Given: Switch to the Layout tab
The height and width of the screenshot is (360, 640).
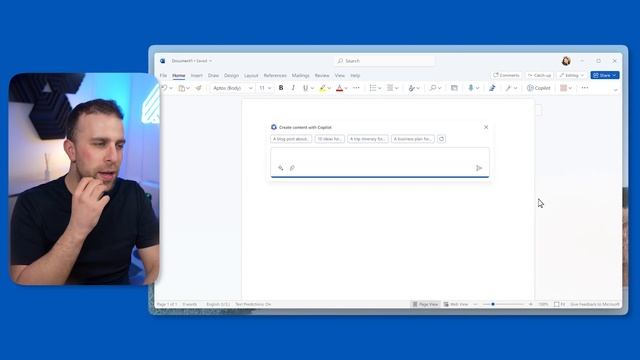Looking at the screenshot, I should tap(251, 76).
